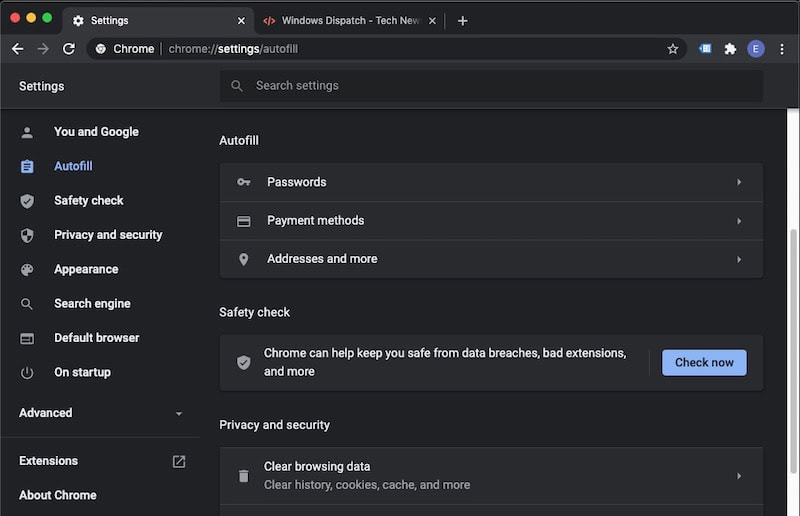This screenshot has width=800, height=516.
Task: Open the profile avatar labeled E
Action: tap(756, 49)
